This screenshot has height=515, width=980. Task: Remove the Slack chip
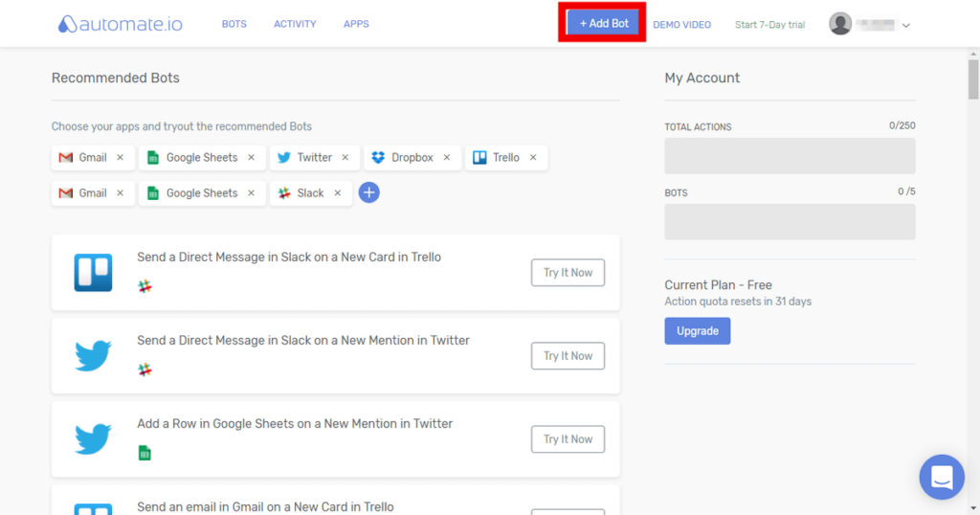click(x=338, y=193)
